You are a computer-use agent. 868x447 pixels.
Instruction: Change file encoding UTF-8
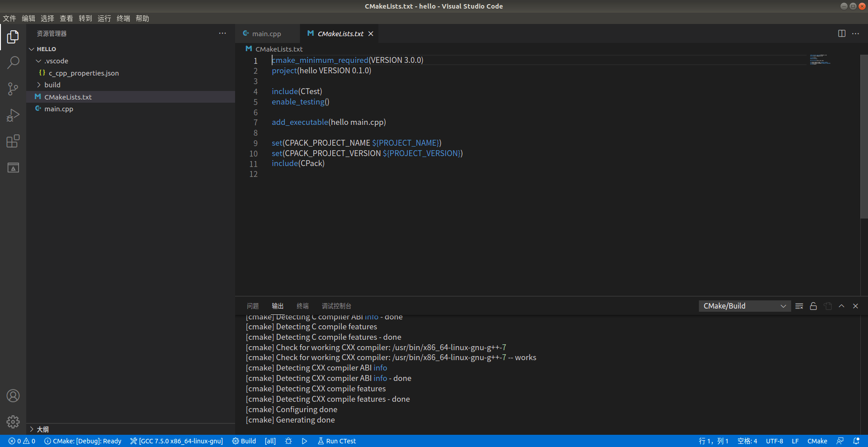pyautogui.click(x=774, y=441)
